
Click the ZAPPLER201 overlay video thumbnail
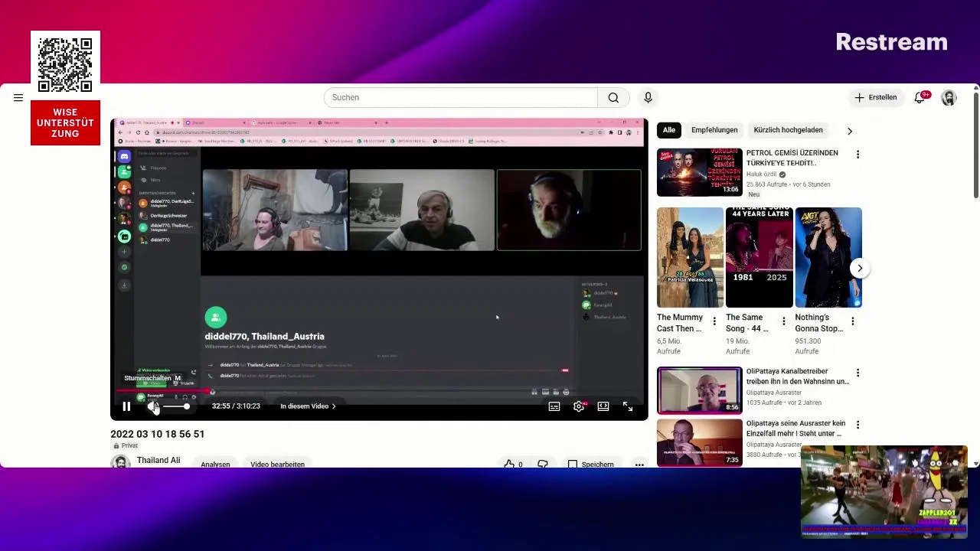click(x=884, y=491)
